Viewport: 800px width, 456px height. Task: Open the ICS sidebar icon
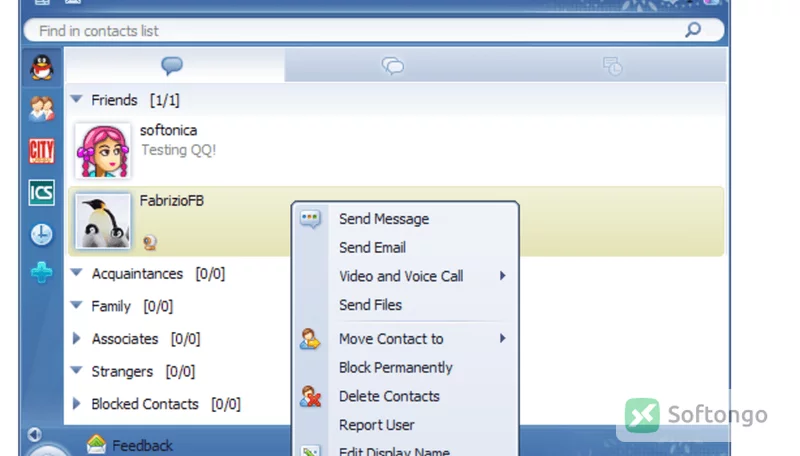pyautogui.click(x=42, y=193)
